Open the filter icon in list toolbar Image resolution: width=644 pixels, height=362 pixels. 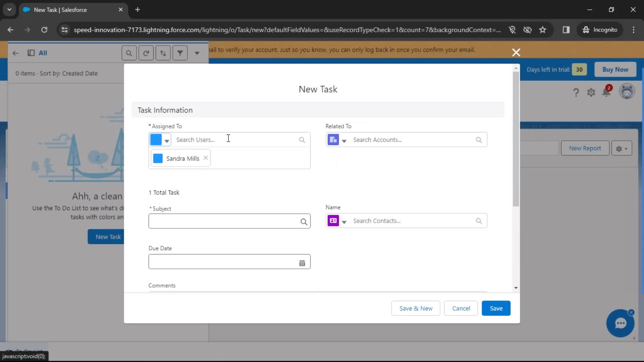[x=180, y=53]
